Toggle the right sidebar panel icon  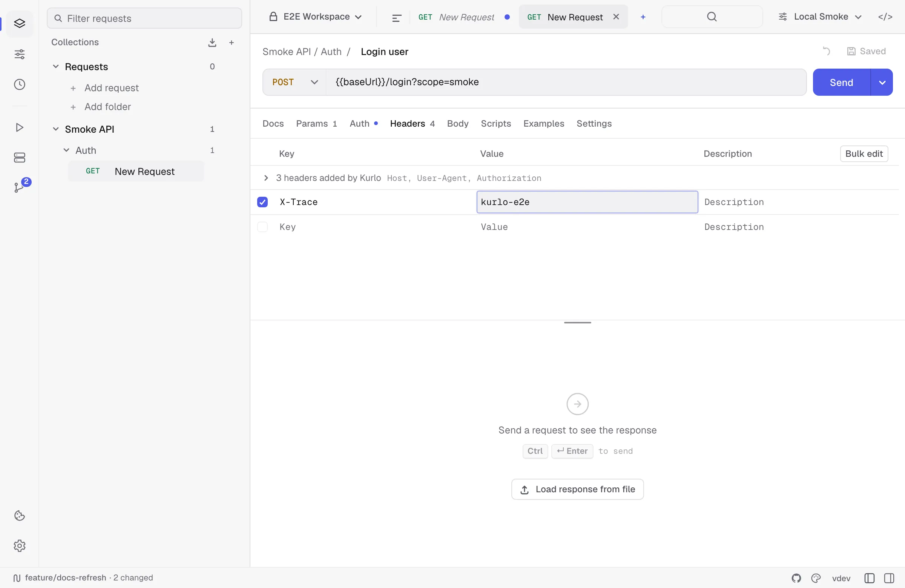889,578
